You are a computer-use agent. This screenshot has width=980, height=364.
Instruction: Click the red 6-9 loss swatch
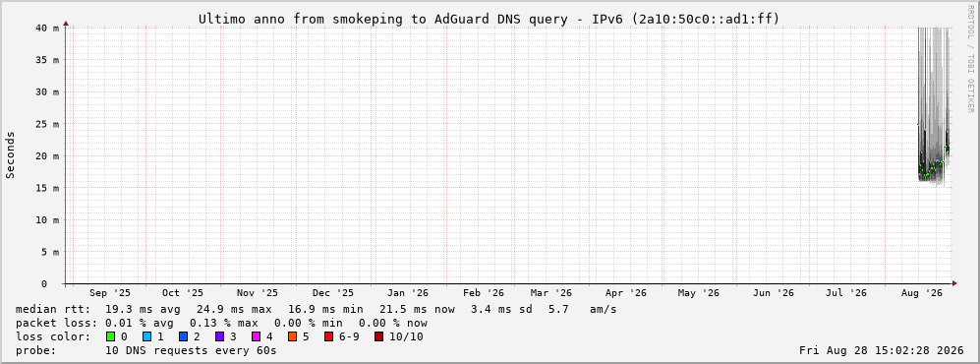pos(328,337)
